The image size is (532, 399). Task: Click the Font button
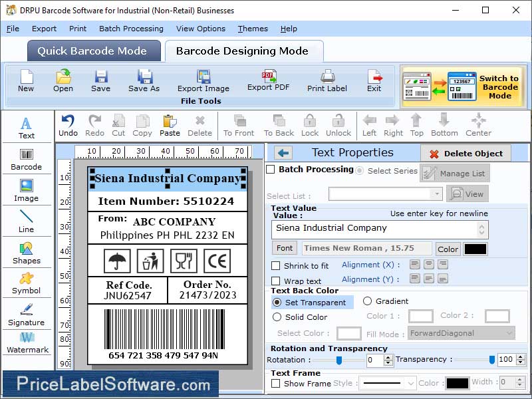point(285,248)
